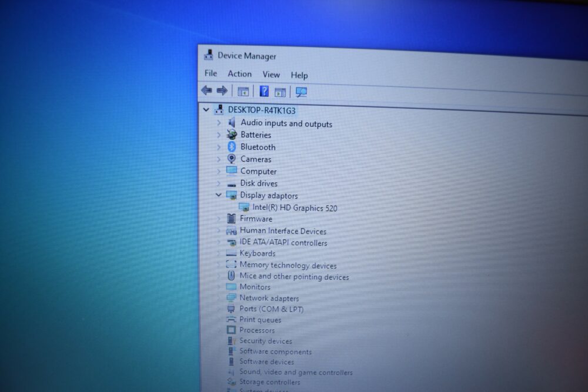This screenshot has width=588, height=392.
Task: Click the Cameras category icon
Action: [232, 159]
